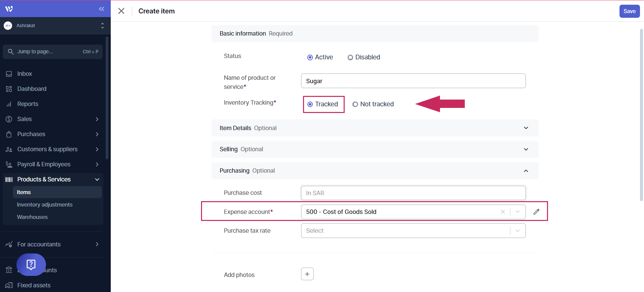Open Fixed assets from the sidebar icon
Image resolution: width=644 pixels, height=292 pixels.
click(x=9, y=285)
